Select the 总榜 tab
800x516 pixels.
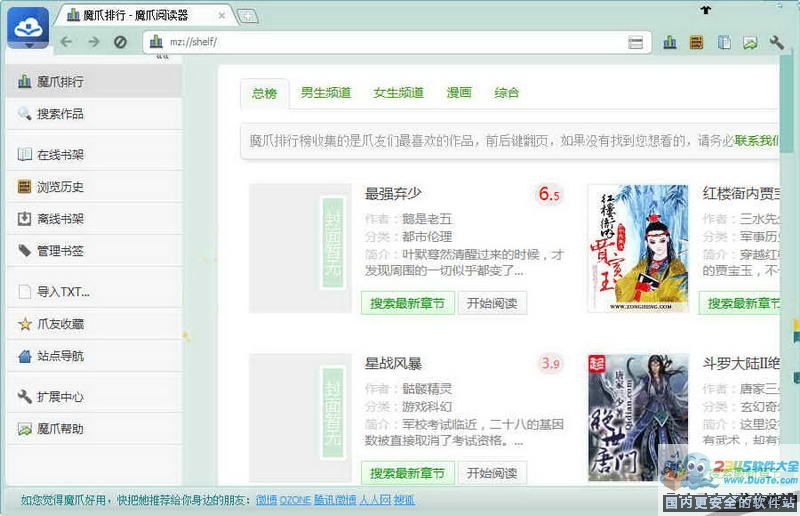coord(264,93)
